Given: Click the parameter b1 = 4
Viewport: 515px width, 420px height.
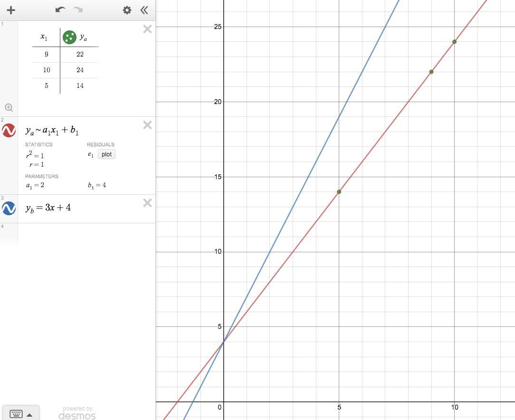Looking at the screenshot, I should tap(97, 186).
